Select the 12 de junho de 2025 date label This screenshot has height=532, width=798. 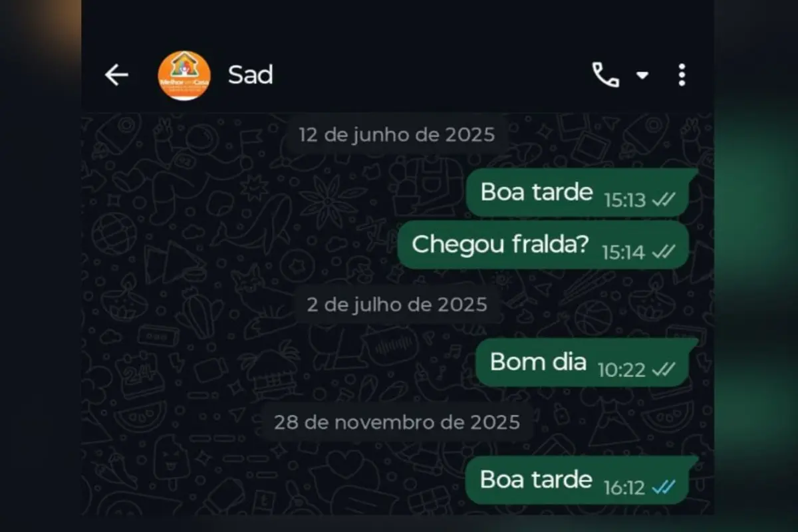pyautogui.click(x=397, y=135)
